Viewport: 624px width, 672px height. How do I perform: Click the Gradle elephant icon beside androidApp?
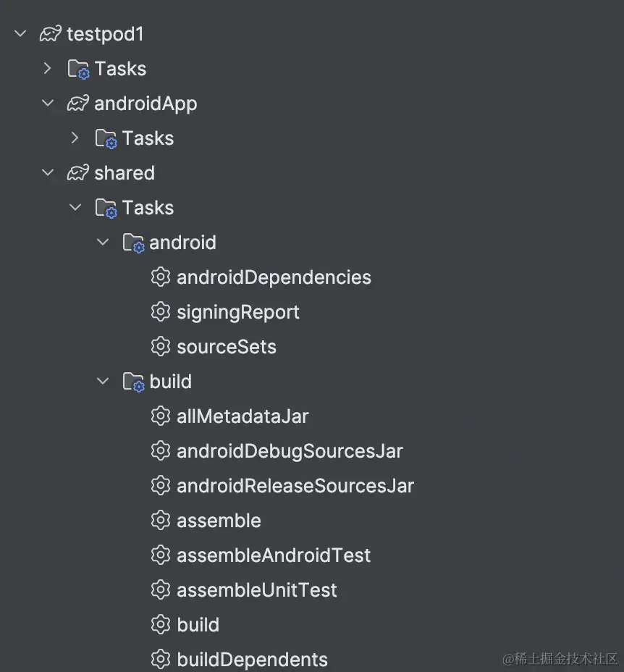pyautogui.click(x=78, y=104)
